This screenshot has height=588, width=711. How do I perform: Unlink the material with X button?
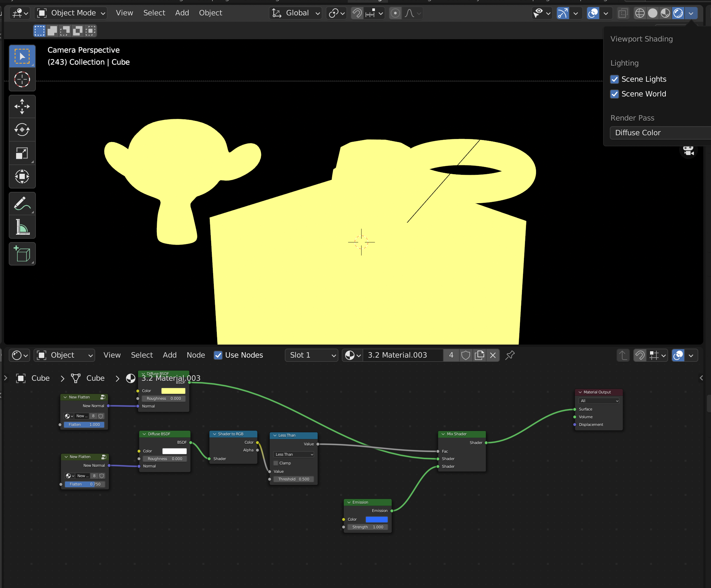[493, 355]
